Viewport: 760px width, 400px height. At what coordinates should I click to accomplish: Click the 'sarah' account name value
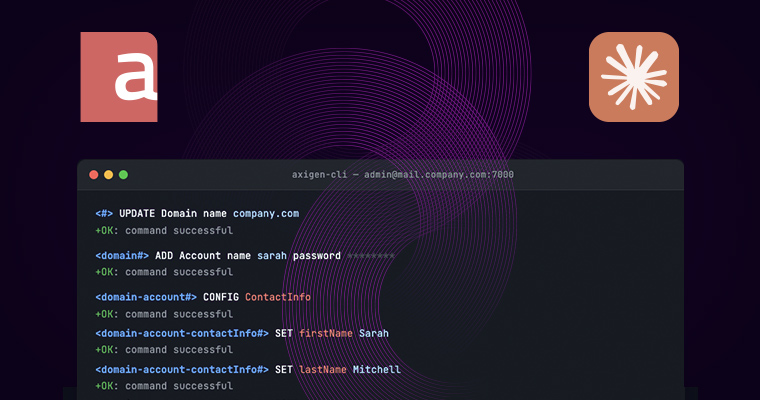tap(272, 256)
